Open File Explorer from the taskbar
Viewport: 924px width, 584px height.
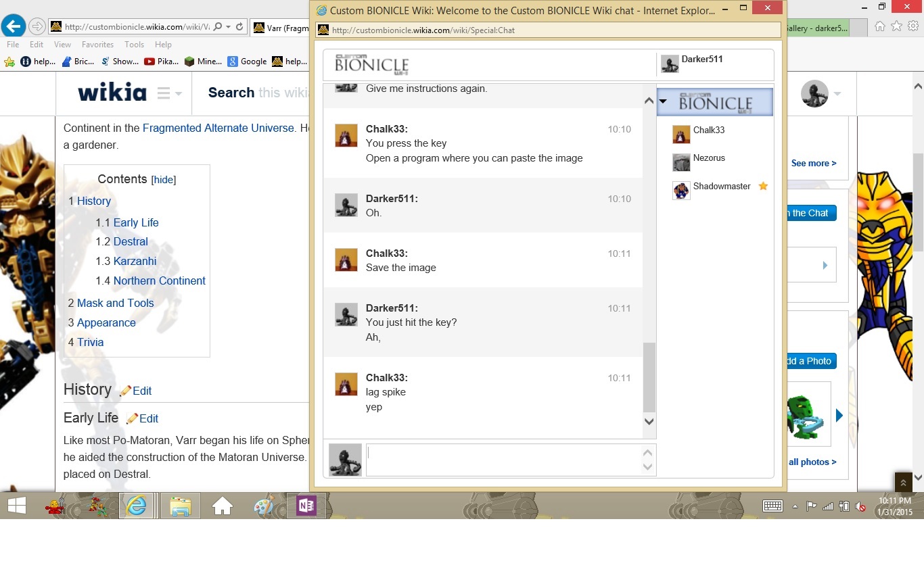[181, 506]
